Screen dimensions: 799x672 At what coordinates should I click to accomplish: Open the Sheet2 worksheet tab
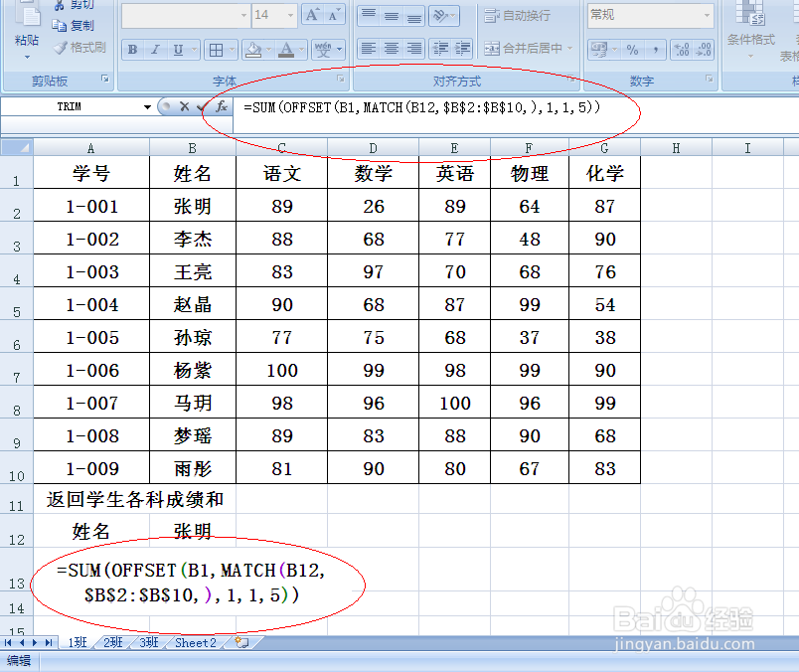(195, 643)
